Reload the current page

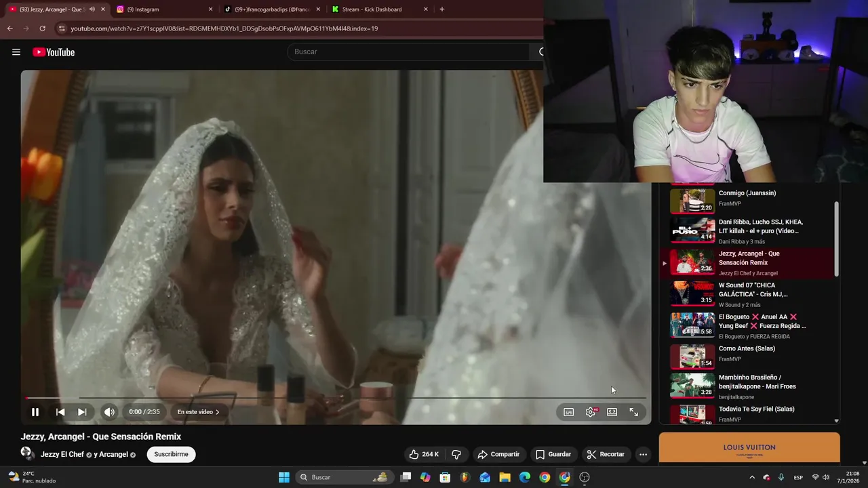[42, 28]
